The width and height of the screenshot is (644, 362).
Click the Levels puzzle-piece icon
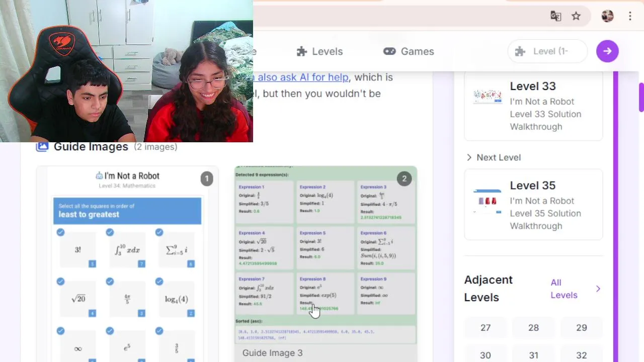point(302,51)
